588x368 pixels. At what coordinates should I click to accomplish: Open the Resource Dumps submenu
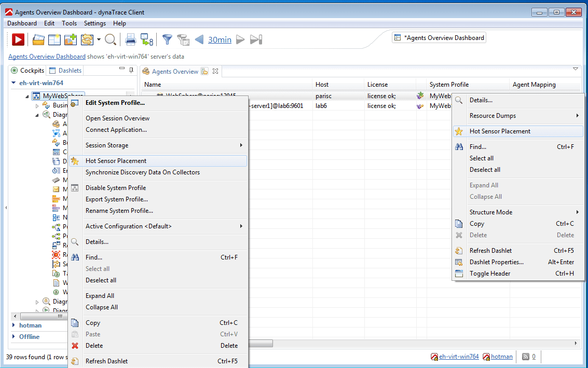[518, 116]
